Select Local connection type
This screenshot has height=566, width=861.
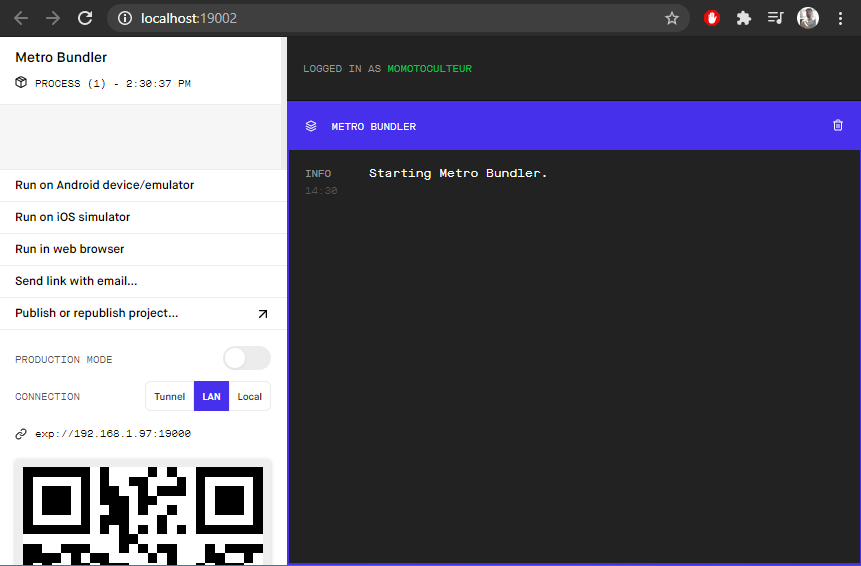249,397
